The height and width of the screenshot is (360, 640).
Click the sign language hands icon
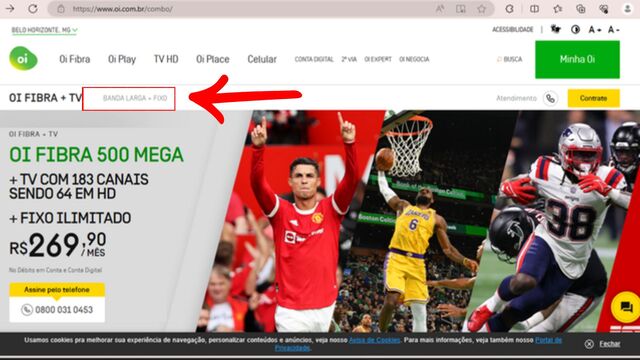click(x=556, y=29)
